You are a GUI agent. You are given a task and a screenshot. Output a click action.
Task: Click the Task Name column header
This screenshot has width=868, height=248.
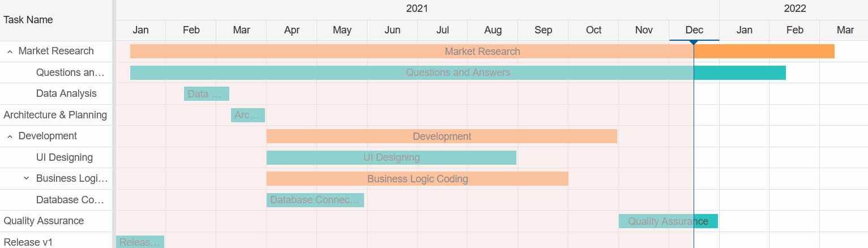point(28,20)
